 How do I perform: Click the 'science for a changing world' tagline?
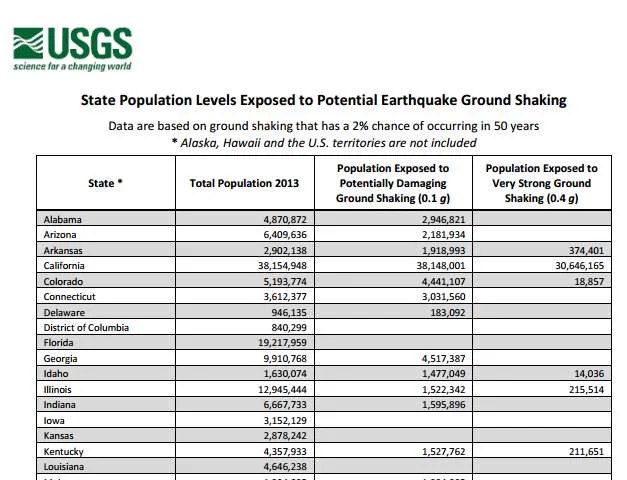[72, 66]
